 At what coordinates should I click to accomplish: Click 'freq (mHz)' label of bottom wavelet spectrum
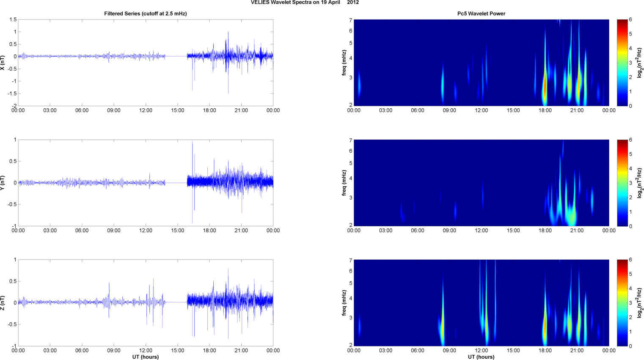coord(344,303)
